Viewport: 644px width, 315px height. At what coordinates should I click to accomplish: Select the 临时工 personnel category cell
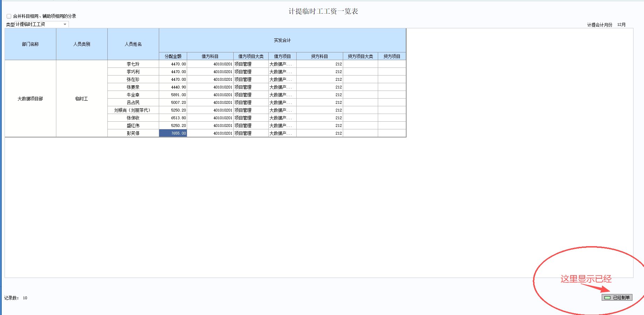pyautogui.click(x=82, y=99)
